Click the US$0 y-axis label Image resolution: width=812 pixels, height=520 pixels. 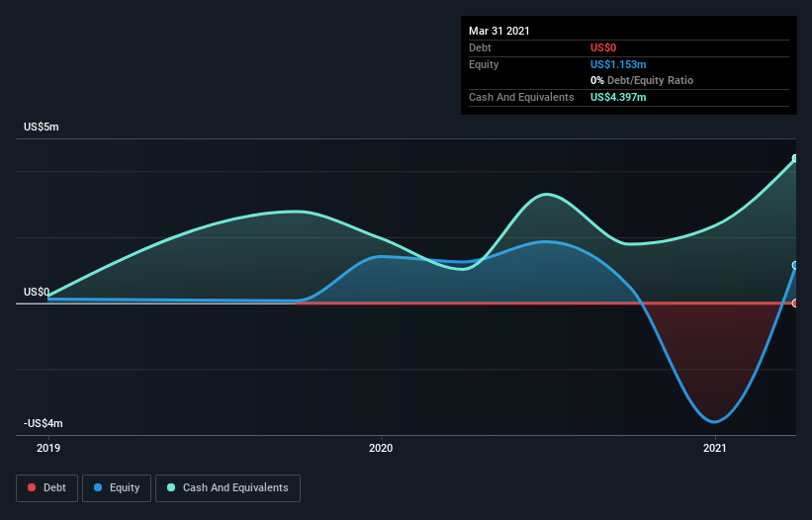click(37, 292)
